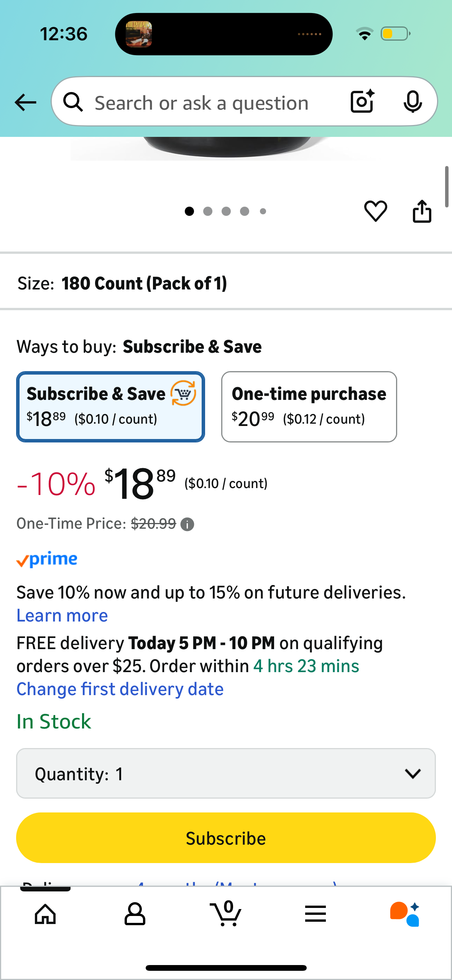Tap the back arrow icon
The image size is (452, 980).
click(x=26, y=102)
